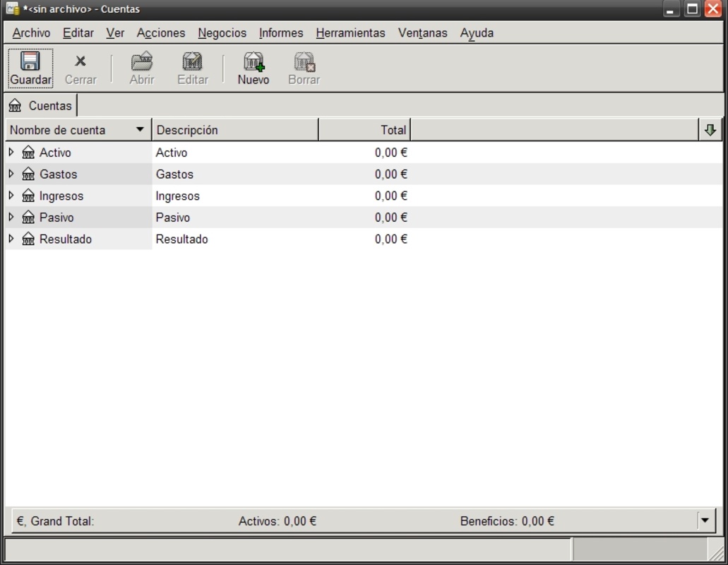Click the Guardar save icon in toolbar
The width and height of the screenshot is (728, 565).
coord(30,61)
